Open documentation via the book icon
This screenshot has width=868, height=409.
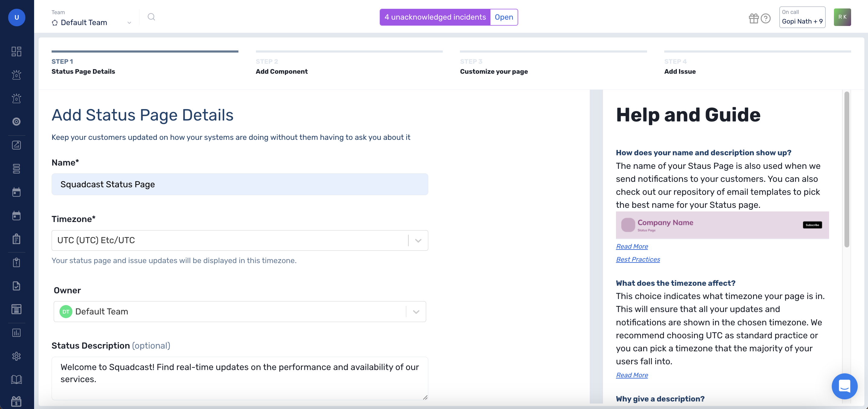17,379
